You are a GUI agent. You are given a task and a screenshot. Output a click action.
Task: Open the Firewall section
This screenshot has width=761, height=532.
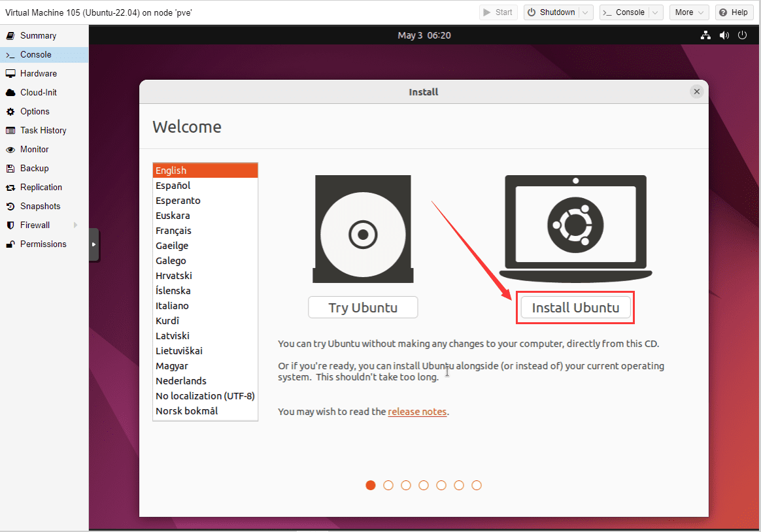pyautogui.click(x=44, y=225)
